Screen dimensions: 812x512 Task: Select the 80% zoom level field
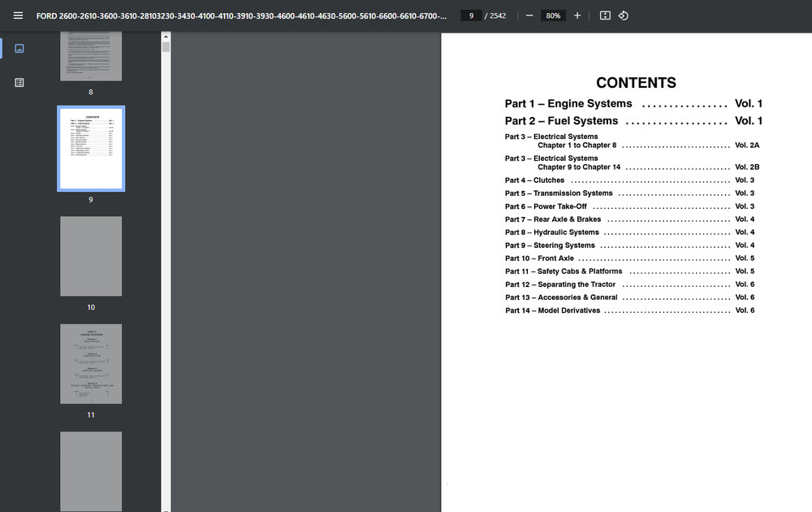[553, 15]
